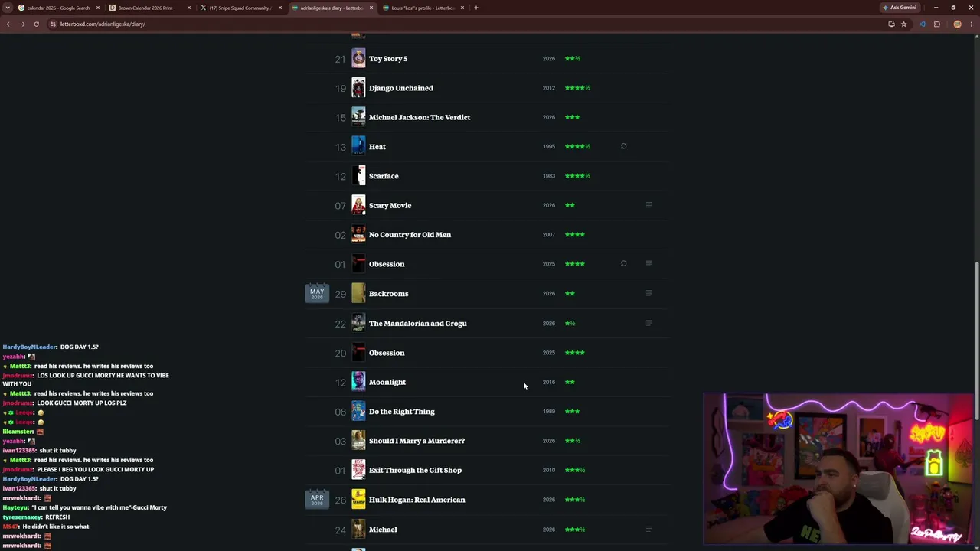
Task: Click Should I Marry a Murderer? title
Action: 416,441
